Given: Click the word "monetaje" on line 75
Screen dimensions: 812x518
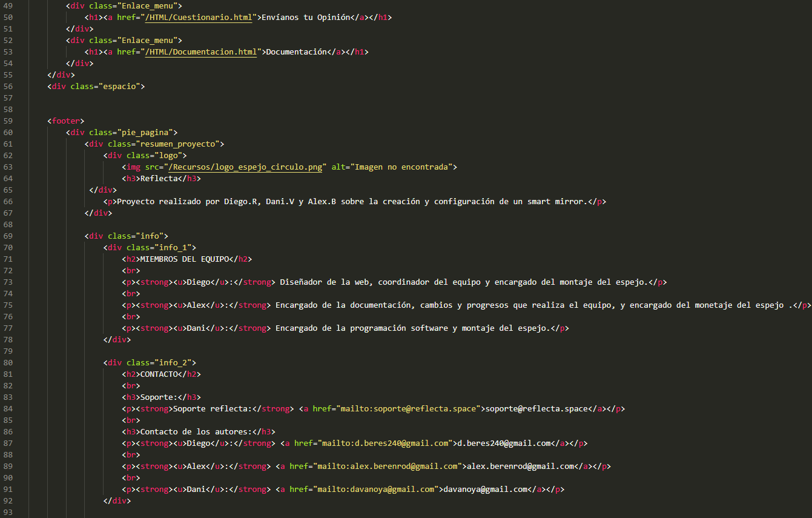Looking at the screenshot, I should pos(713,305).
